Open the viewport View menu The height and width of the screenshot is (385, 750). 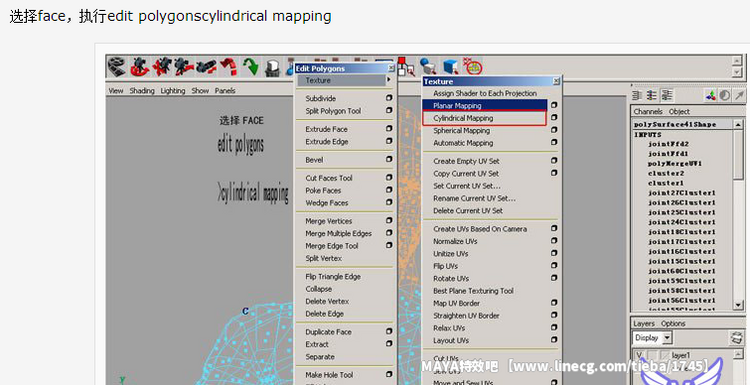coord(116,90)
